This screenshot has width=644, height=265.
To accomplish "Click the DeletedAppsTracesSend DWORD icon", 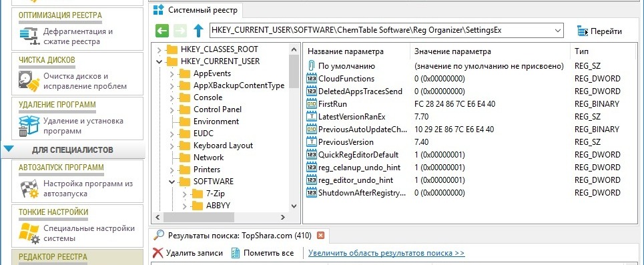I will (x=311, y=91).
